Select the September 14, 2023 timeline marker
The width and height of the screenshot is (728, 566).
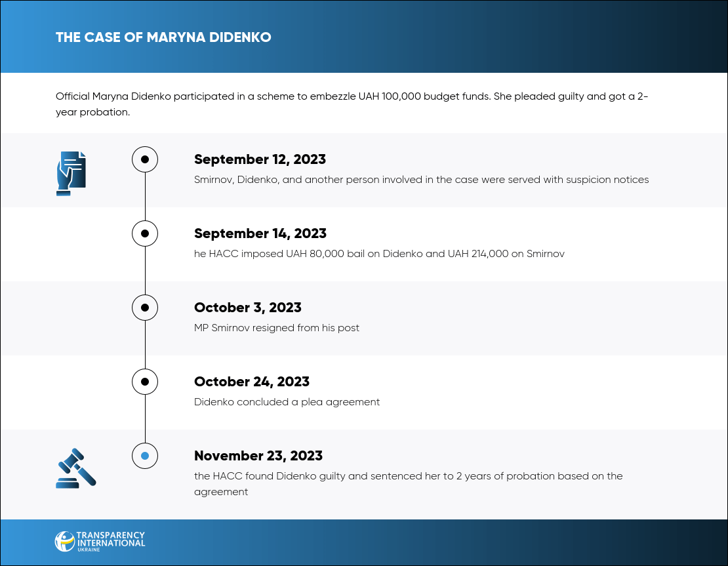145,233
